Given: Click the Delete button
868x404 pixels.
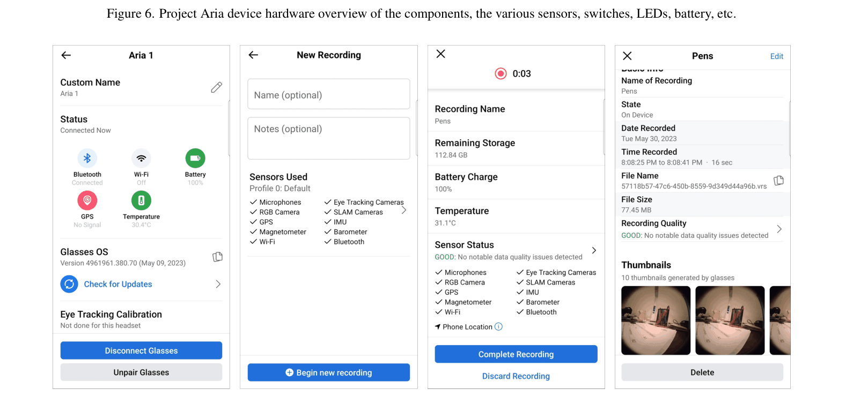Looking at the screenshot, I should [702, 372].
